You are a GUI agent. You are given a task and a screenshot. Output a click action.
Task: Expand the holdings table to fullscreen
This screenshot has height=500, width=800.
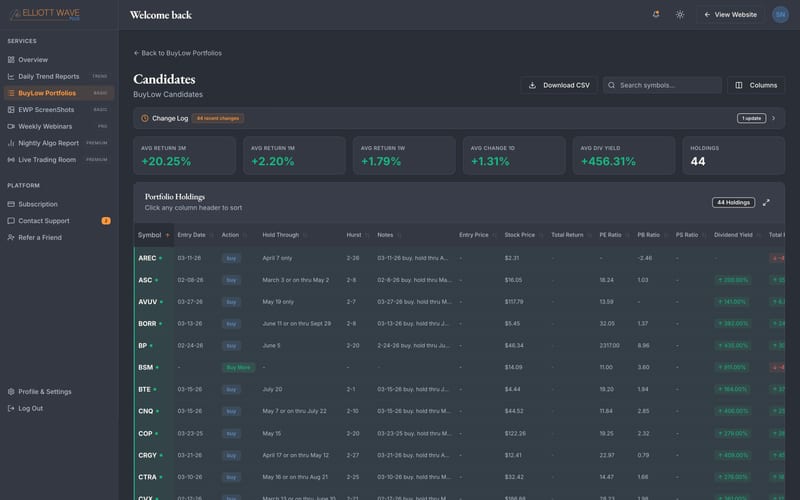click(x=766, y=203)
